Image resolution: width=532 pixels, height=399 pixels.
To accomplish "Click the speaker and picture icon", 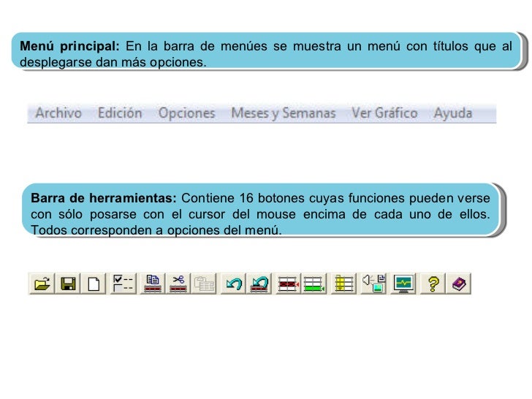I will [x=373, y=284].
